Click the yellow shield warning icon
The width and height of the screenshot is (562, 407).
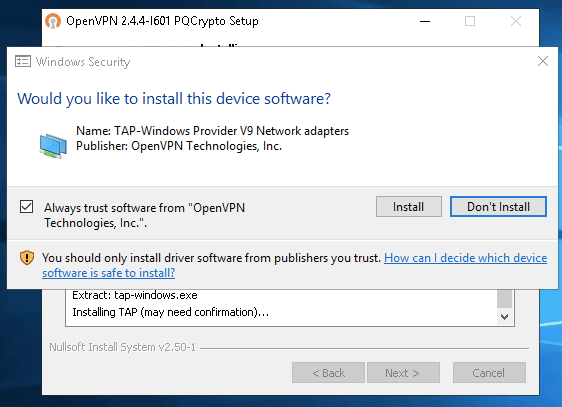[27, 258]
